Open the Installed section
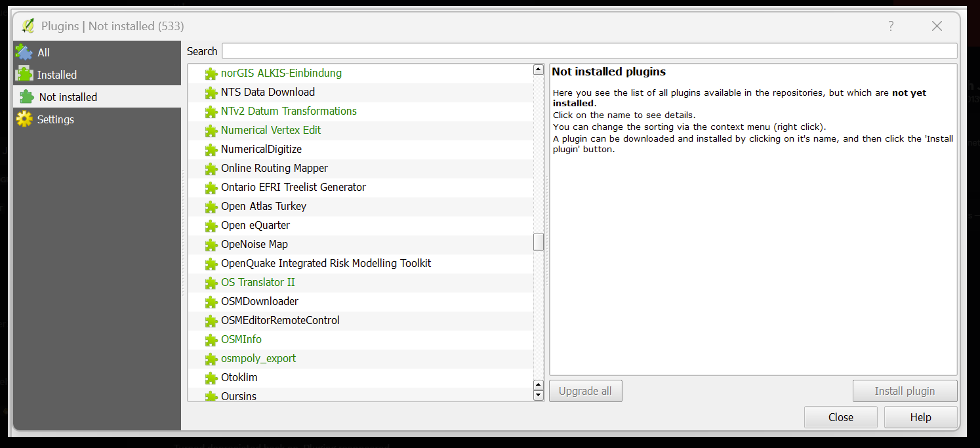 (x=56, y=74)
